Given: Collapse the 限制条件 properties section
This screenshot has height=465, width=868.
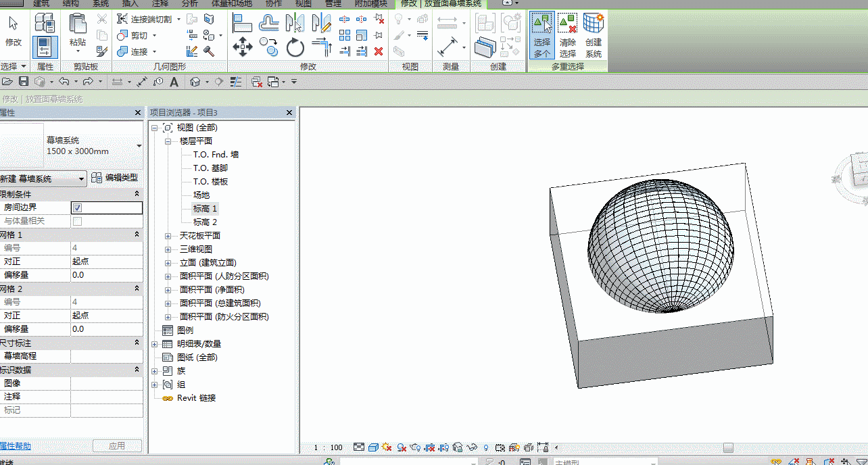Looking at the screenshot, I should 137,194.
